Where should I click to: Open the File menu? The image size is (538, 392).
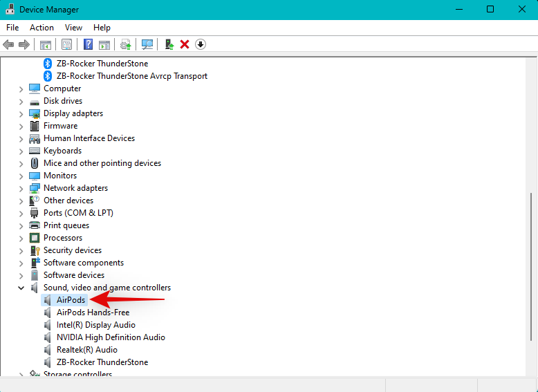tap(12, 28)
